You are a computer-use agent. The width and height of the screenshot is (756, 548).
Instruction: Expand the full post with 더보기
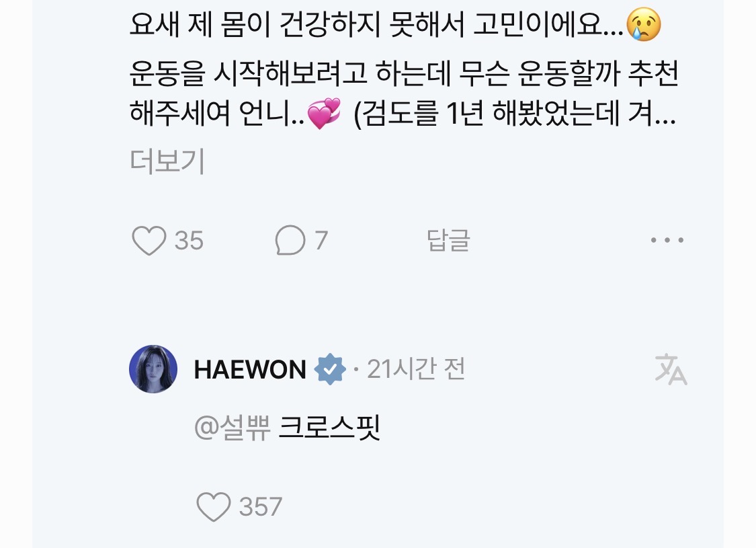167,161
